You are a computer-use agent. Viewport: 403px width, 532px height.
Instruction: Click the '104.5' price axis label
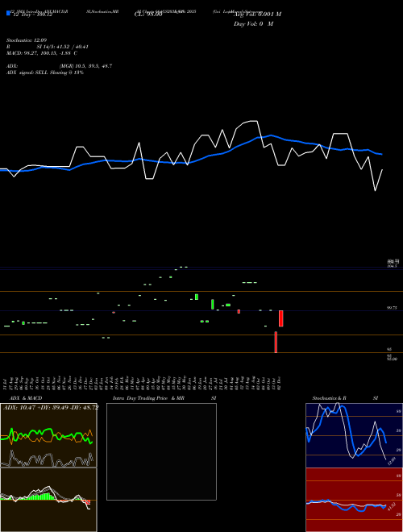tap(393, 266)
